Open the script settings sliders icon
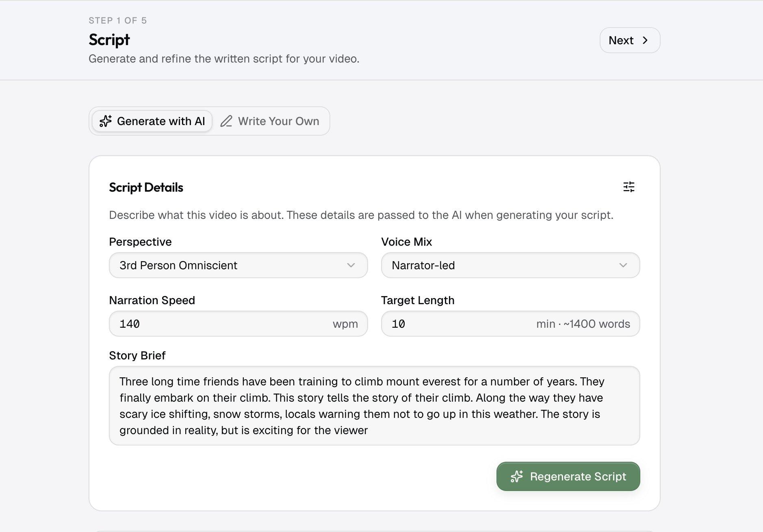The image size is (763, 532). (629, 187)
